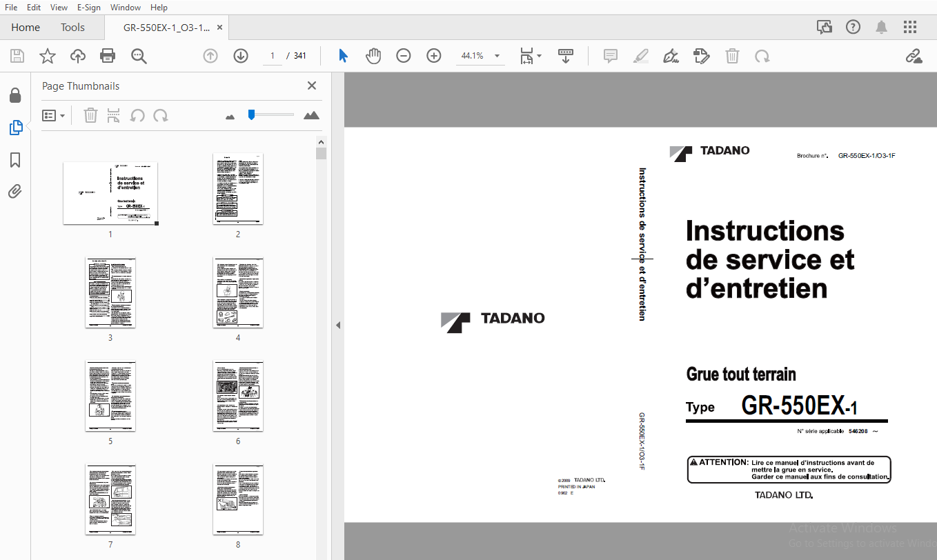
Task: Add a sticky note comment
Action: pyautogui.click(x=611, y=56)
